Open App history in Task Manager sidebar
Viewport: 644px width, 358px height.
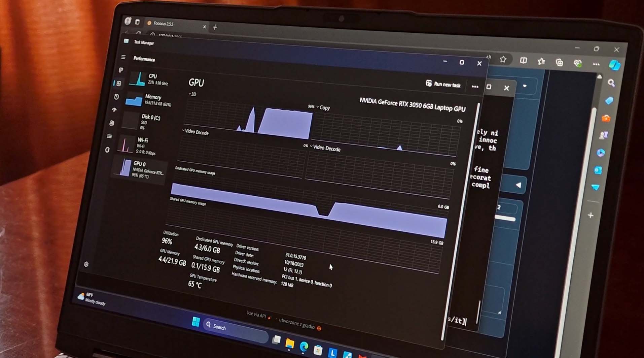click(x=116, y=97)
